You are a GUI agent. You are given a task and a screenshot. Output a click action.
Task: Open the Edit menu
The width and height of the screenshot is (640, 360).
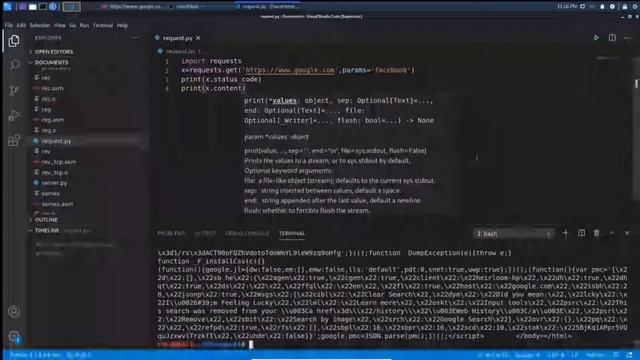click(x=21, y=25)
